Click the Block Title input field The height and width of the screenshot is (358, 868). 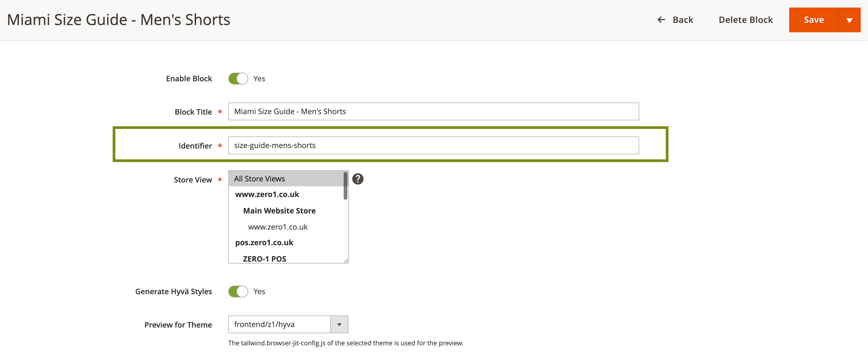[x=433, y=111]
